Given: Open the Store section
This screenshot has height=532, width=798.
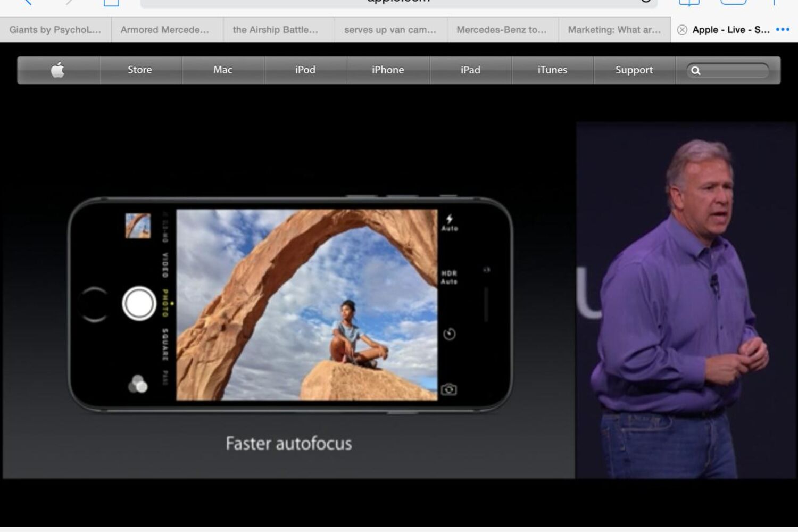Looking at the screenshot, I should coord(140,70).
